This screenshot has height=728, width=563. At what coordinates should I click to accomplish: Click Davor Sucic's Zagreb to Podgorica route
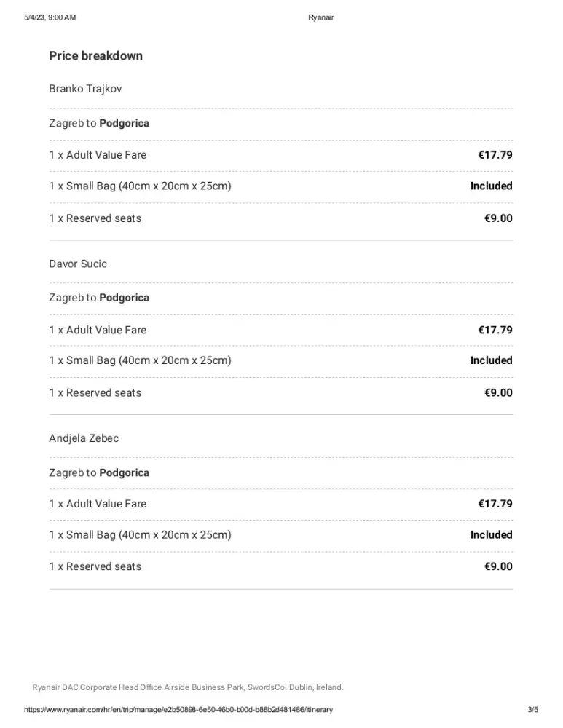pyautogui.click(x=99, y=298)
